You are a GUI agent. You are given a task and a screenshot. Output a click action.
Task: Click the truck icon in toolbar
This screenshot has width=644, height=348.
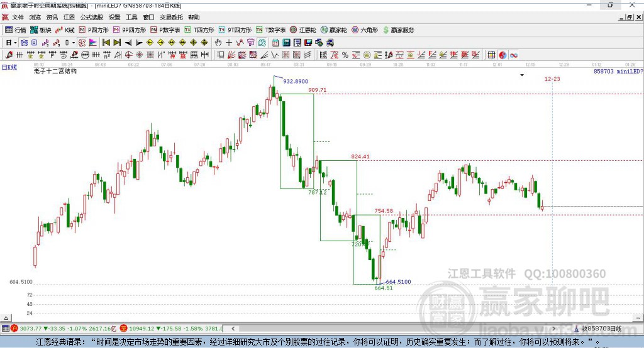pos(330,43)
